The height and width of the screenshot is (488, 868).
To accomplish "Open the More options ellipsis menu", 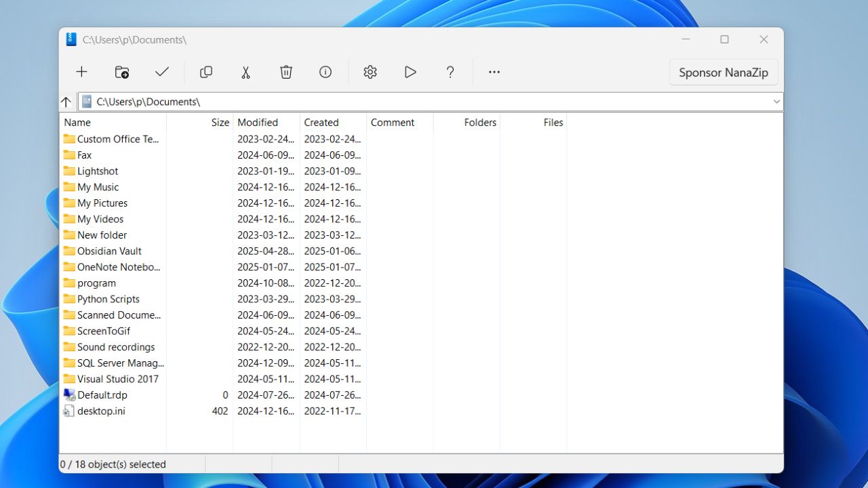I will [x=494, y=72].
